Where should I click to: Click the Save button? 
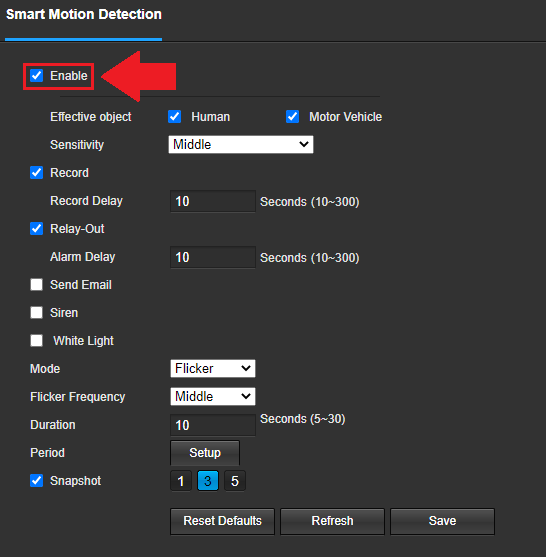click(442, 521)
